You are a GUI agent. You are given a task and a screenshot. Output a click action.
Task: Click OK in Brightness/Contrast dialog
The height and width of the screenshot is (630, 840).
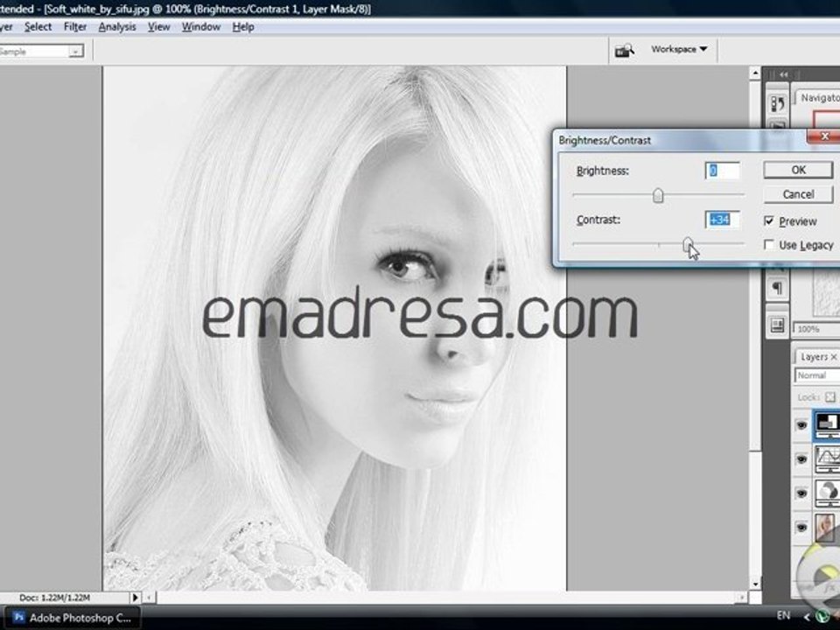pos(798,170)
